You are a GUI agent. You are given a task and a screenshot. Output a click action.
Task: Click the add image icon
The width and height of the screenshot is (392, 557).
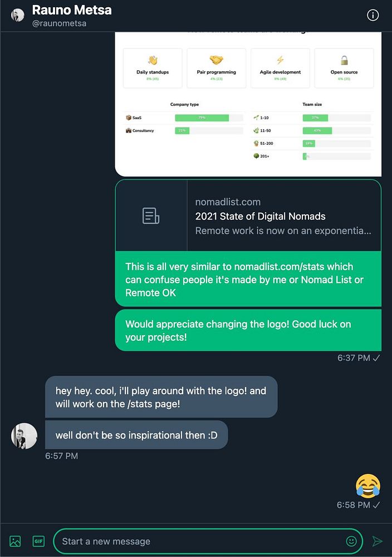[x=15, y=541]
